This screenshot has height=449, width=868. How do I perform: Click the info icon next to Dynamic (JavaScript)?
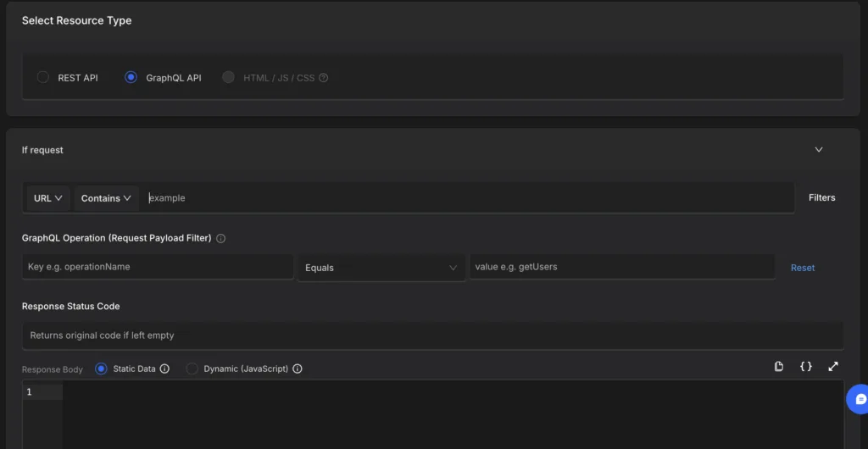[298, 369]
